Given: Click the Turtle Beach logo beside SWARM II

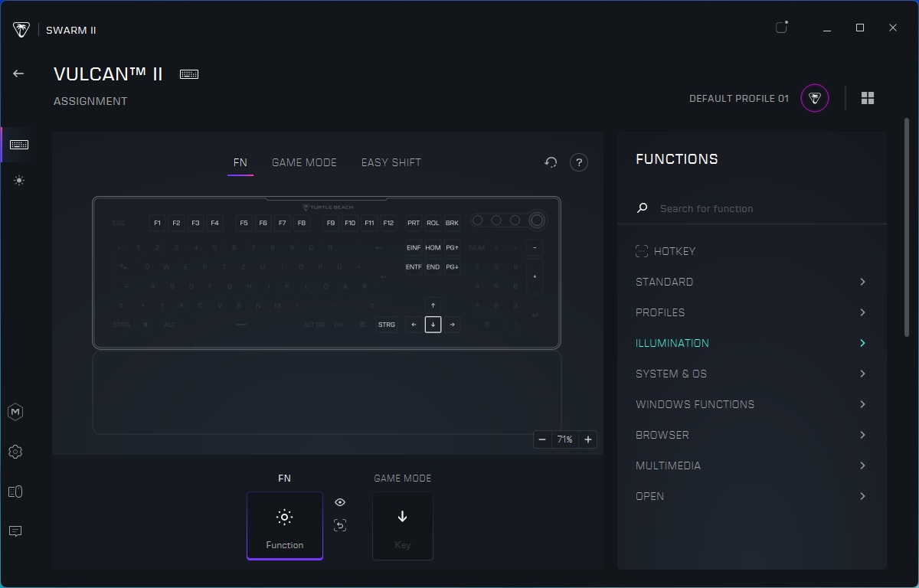Looking at the screenshot, I should point(21,30).
